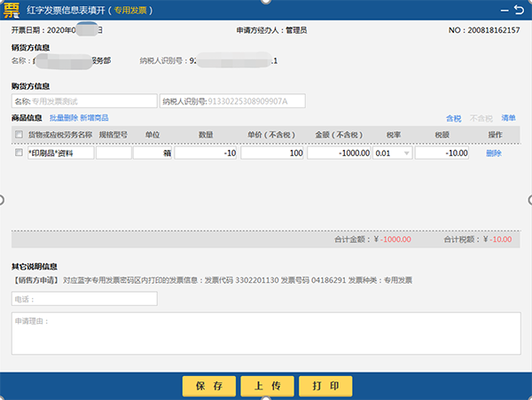Screen dimensions: 532x400
Task: Open the 税率 dropdown showing 0.01
Action: (392, 153)
